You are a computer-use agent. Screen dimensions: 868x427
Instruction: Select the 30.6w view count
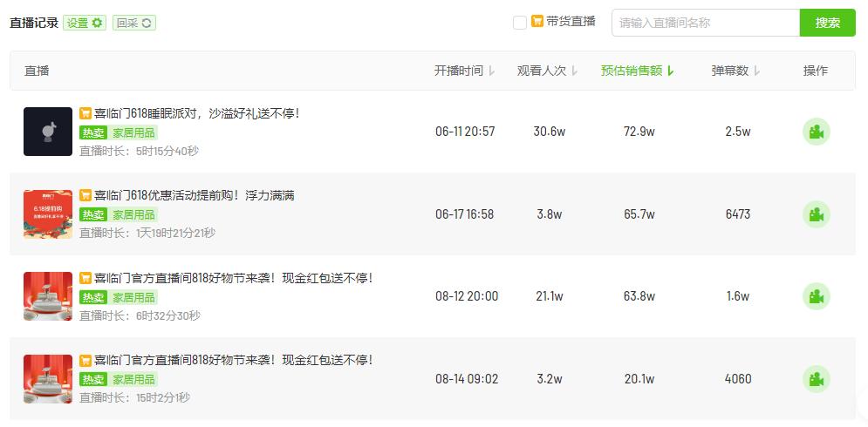[x=550, y=132]
